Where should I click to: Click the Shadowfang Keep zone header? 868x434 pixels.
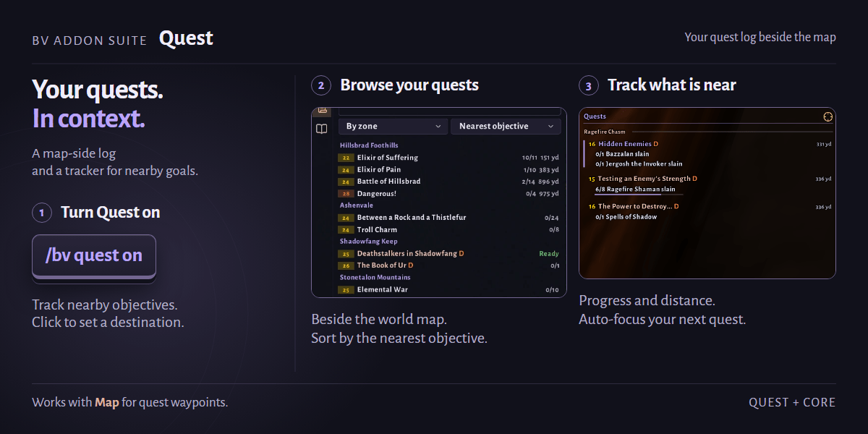point(369,242)
